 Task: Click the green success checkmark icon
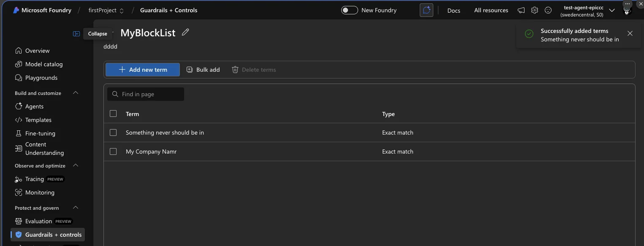(x=529, y=34)
